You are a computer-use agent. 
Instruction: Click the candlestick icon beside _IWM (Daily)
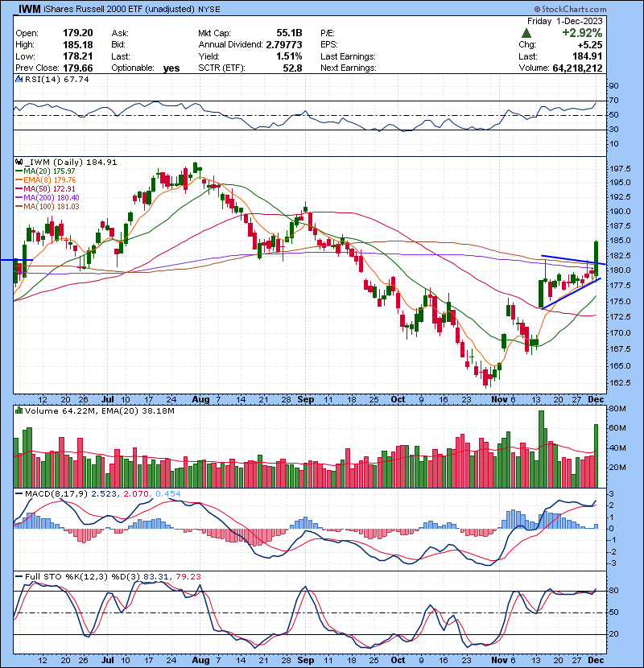[x=19, y=162]
